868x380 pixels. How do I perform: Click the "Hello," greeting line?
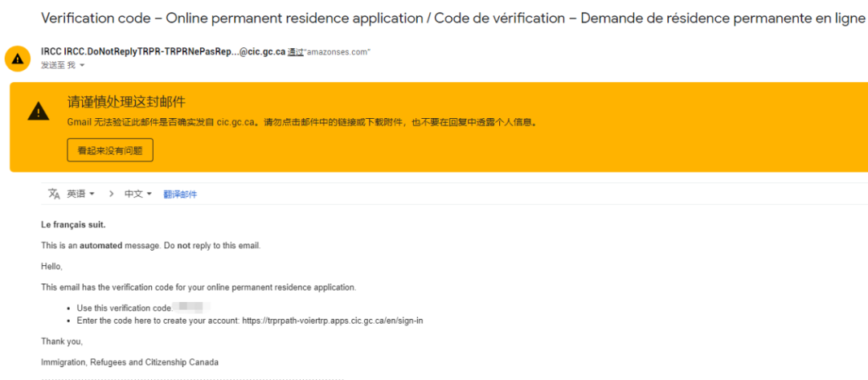pos(52,267)
